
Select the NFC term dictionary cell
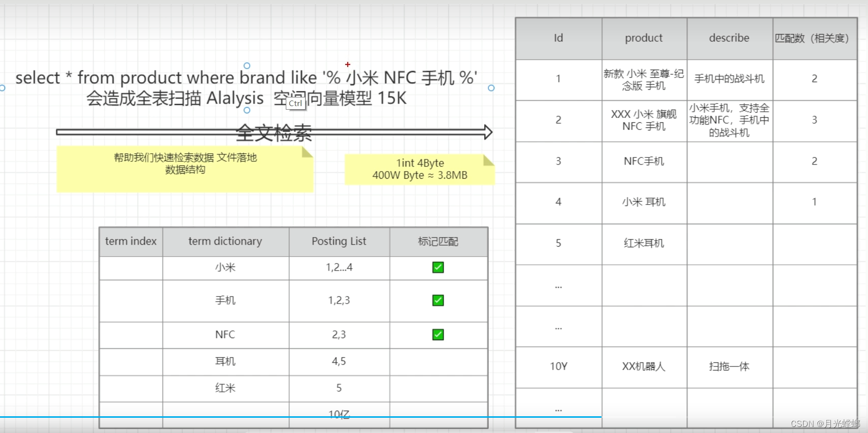tap(225, 335)
